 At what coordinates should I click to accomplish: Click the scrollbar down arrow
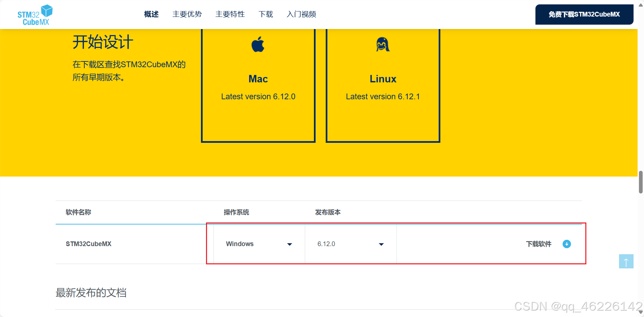pyautogui.click(x=641, y=312)
